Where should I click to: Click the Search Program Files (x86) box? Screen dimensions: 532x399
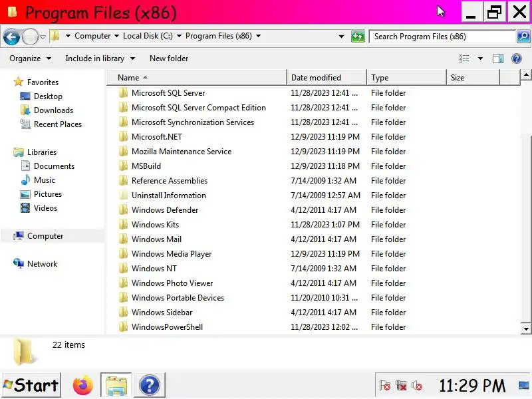coord(442,37)
